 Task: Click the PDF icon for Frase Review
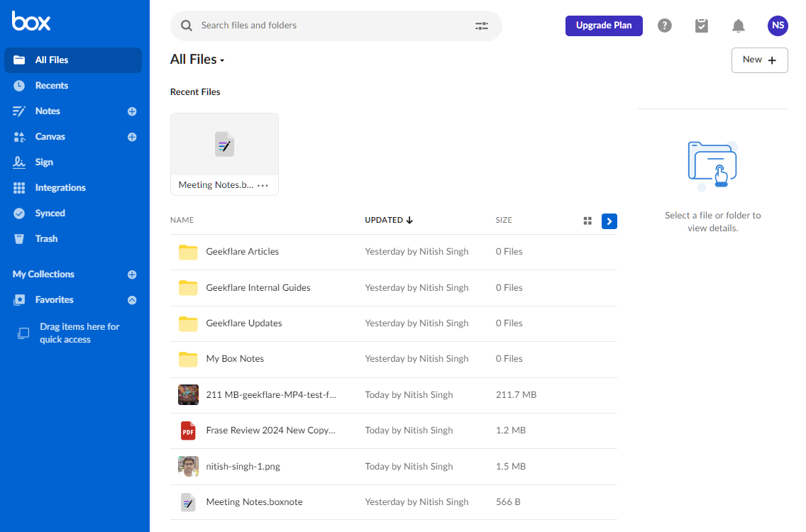pyautogui.click(x=188, y=431)
